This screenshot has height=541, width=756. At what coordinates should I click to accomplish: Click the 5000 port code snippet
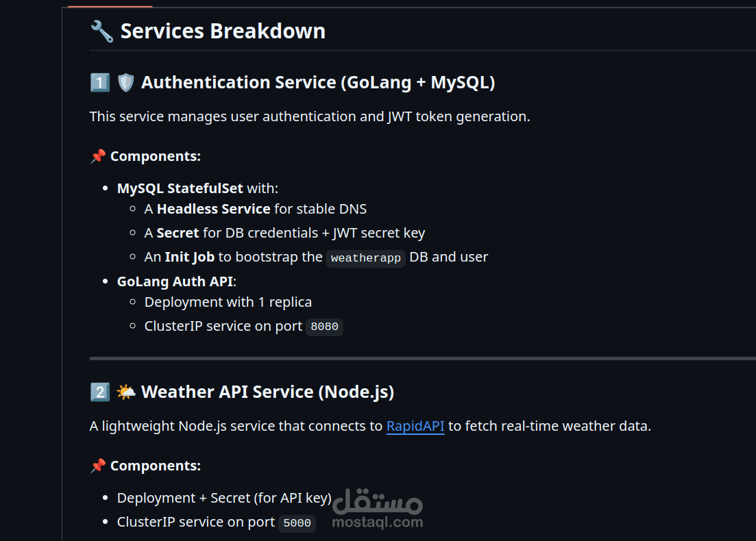pos(297,523)
